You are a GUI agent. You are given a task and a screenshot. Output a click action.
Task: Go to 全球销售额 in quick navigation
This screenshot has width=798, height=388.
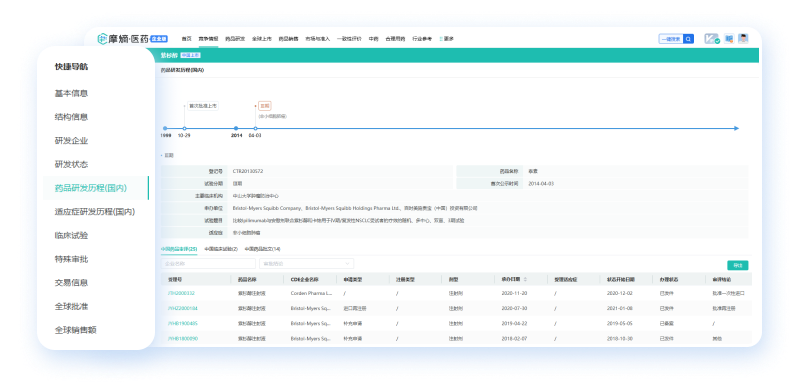(x=75, y=330)
